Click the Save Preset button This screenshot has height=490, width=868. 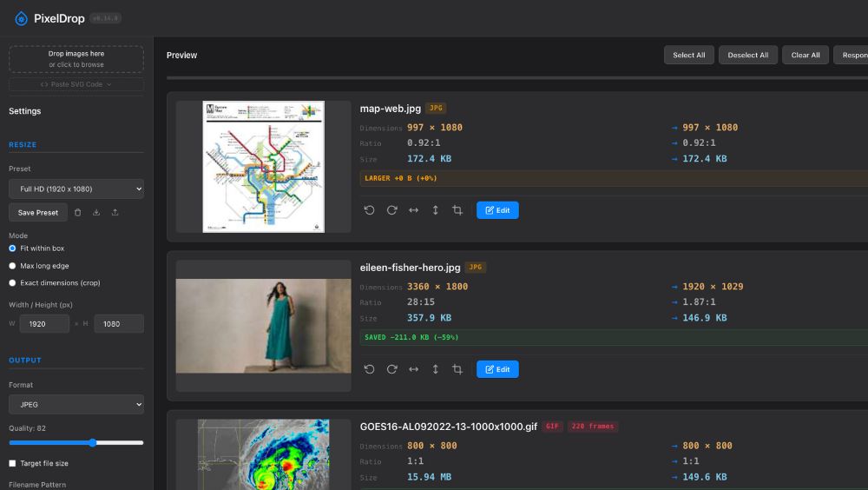click(37, 212)
